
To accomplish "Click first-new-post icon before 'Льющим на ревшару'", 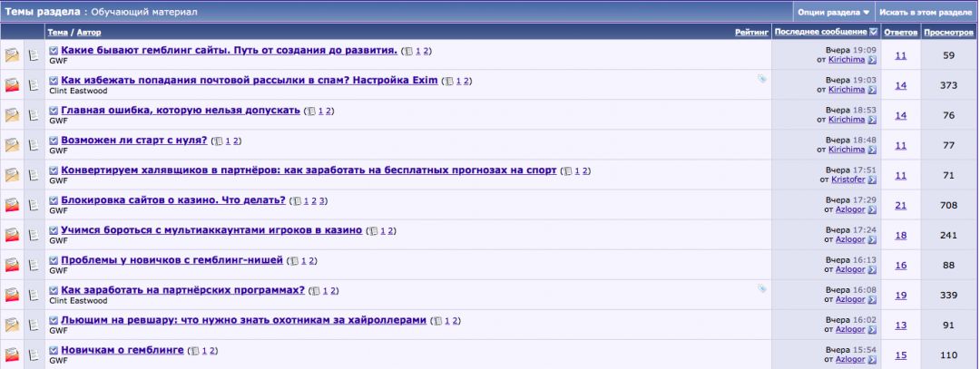I will coord(54,320).
